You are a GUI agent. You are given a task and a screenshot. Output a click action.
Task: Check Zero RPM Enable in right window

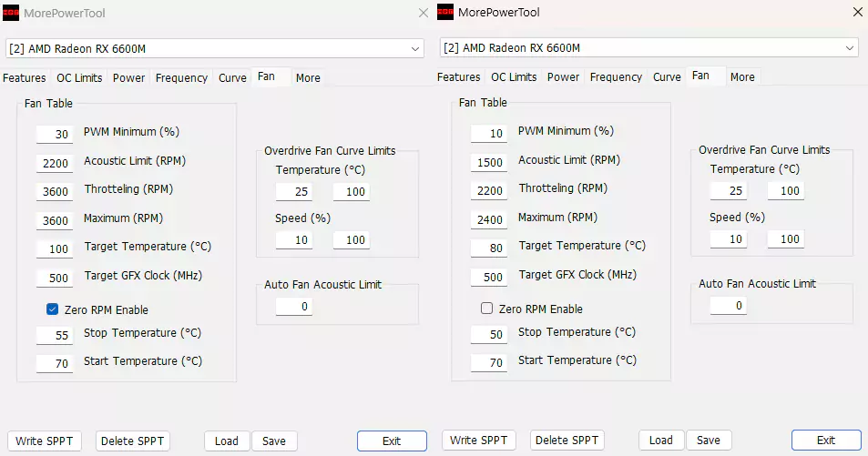point(487,309)
